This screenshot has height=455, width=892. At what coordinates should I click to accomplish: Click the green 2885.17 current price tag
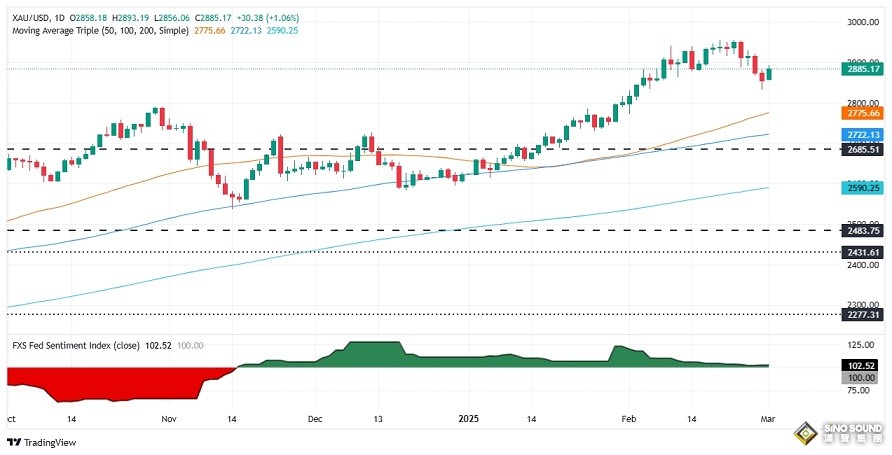coord(863,69)
